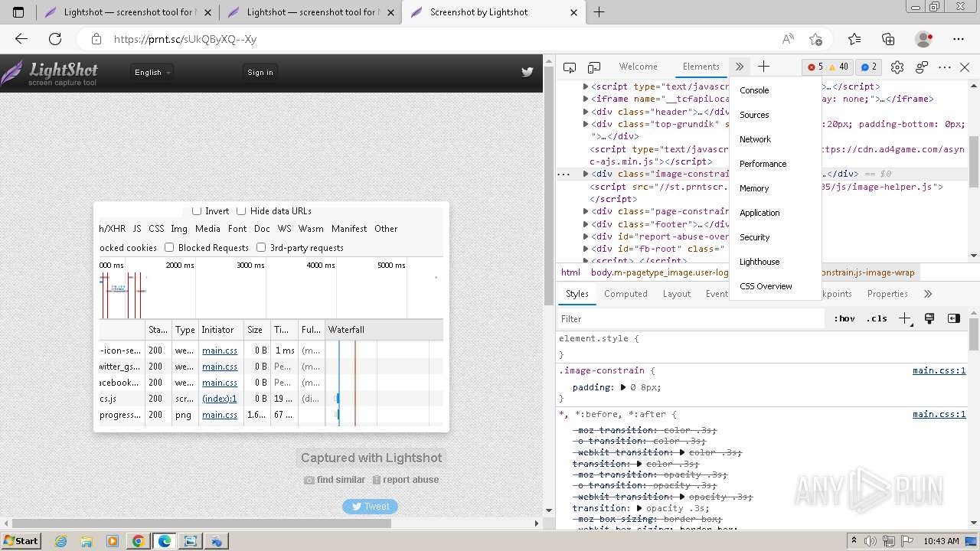Open the Windows Start menu
The height and width of the screenshot is (551, 980).
tap(21, 541)
